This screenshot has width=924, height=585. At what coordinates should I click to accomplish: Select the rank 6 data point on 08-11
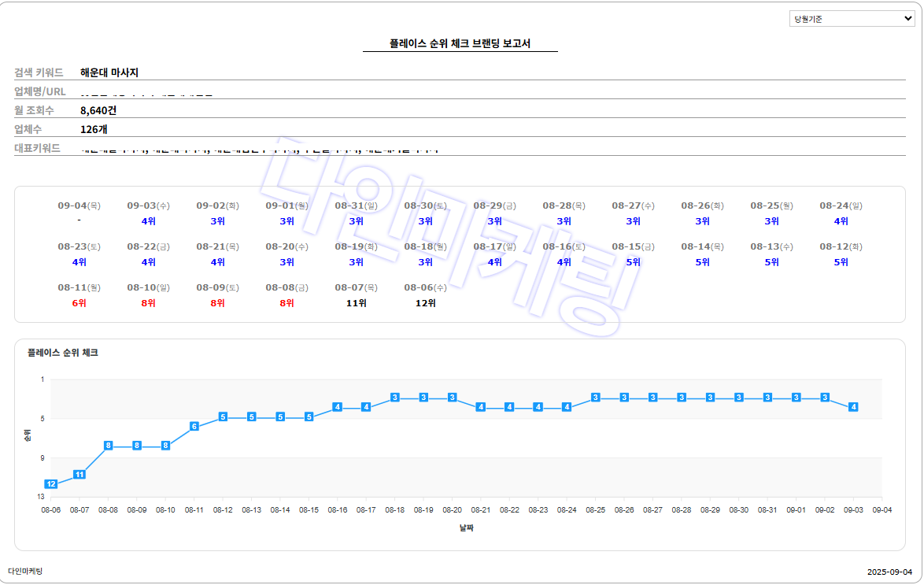tap(194, 427)
